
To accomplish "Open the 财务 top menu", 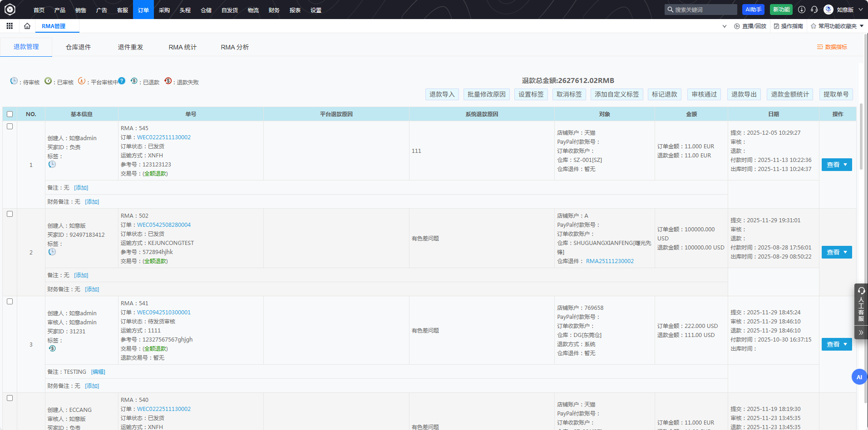I will 274,10.
